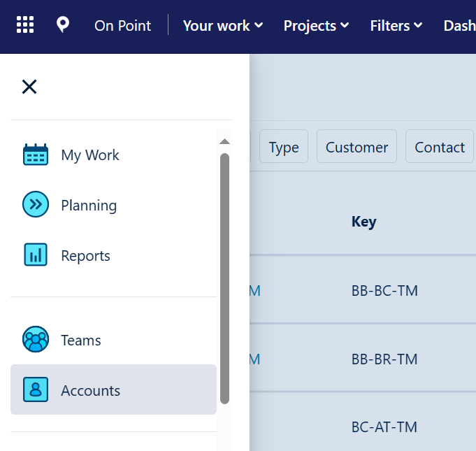This screenshot has height=451, width=476.
Task: Click the Accounts person icon
Action: (x=36, y=390)
